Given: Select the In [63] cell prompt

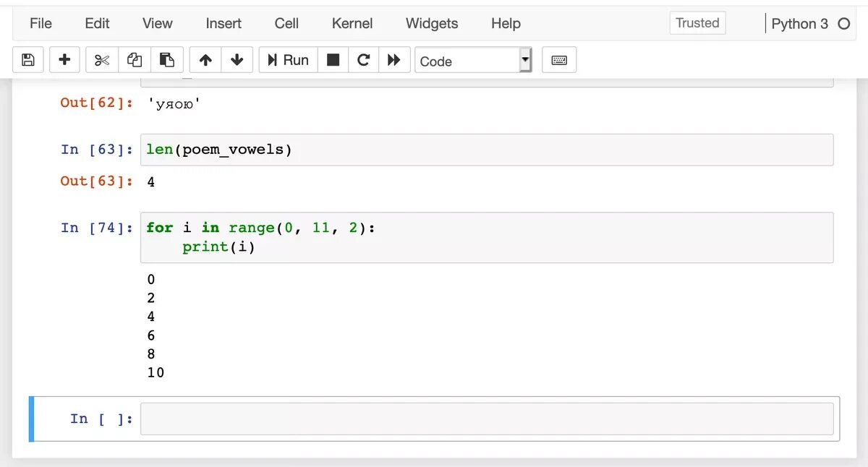Looking at the screenshot, I should click(97, 150).
